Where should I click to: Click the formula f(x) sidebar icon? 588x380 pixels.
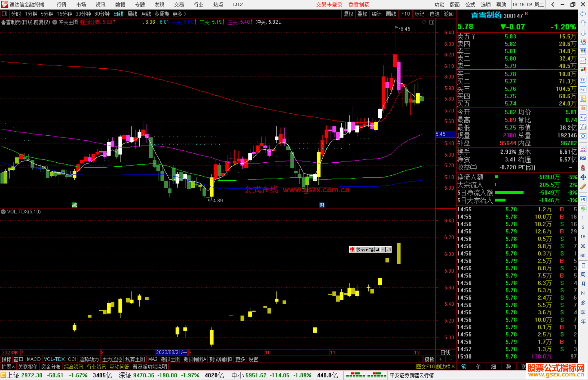(583, 127)
